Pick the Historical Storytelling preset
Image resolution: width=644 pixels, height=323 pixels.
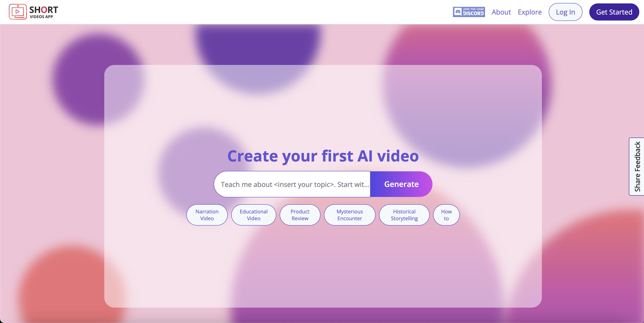(x=404, y=215)
